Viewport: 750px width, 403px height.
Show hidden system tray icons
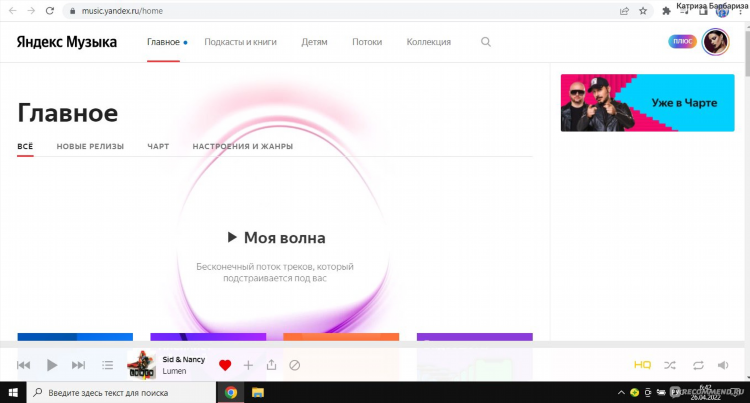click(x=621, y=392)
